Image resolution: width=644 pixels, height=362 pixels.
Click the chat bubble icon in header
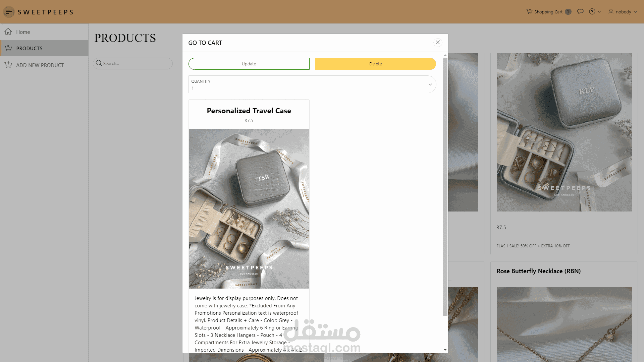[x=580, y=12]
